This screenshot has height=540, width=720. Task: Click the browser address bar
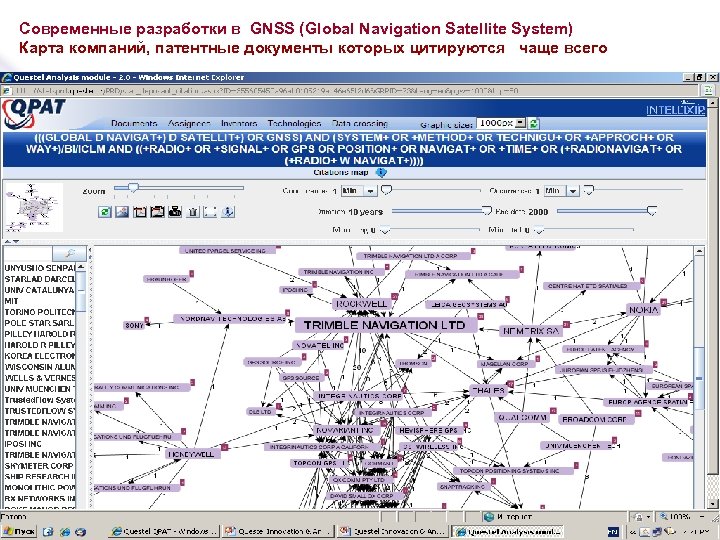[349, 90]
